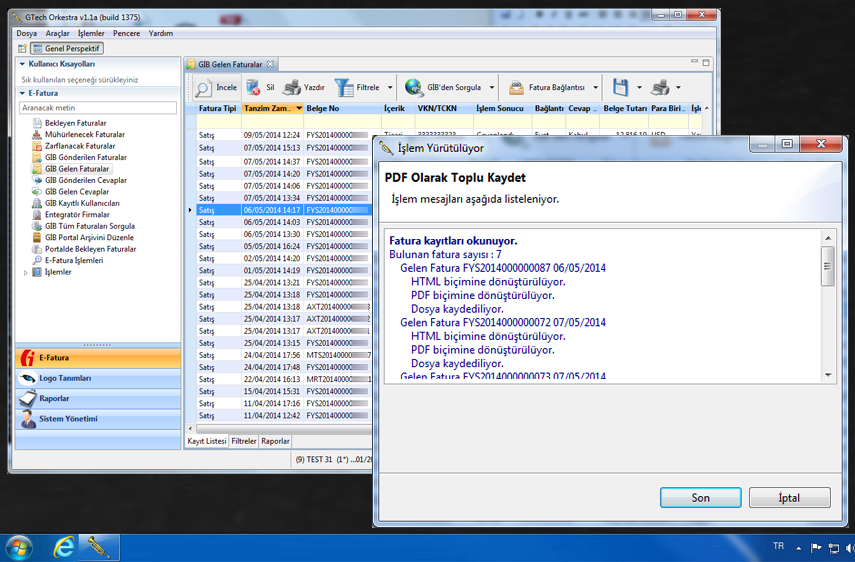Screen dimensions: 855x562
Task: Open Entegratör Firmalar entry
Action: (77, 214)
